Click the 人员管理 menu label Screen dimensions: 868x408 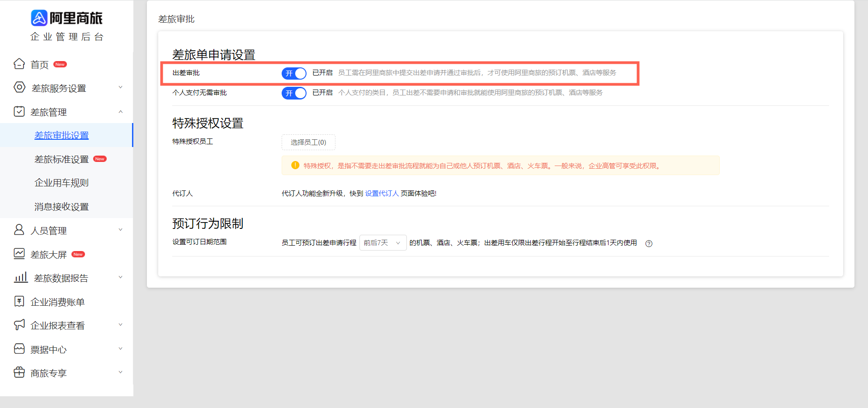(x=48, y=231)
